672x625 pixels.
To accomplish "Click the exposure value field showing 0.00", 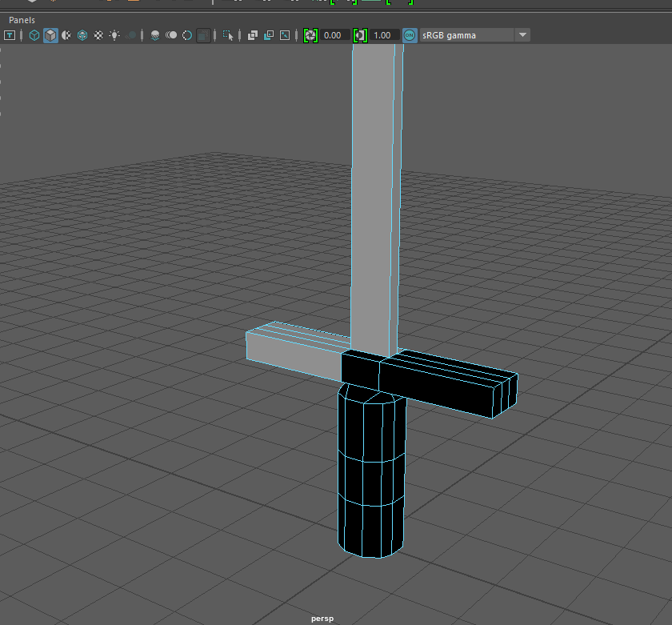I will point(333,35).
